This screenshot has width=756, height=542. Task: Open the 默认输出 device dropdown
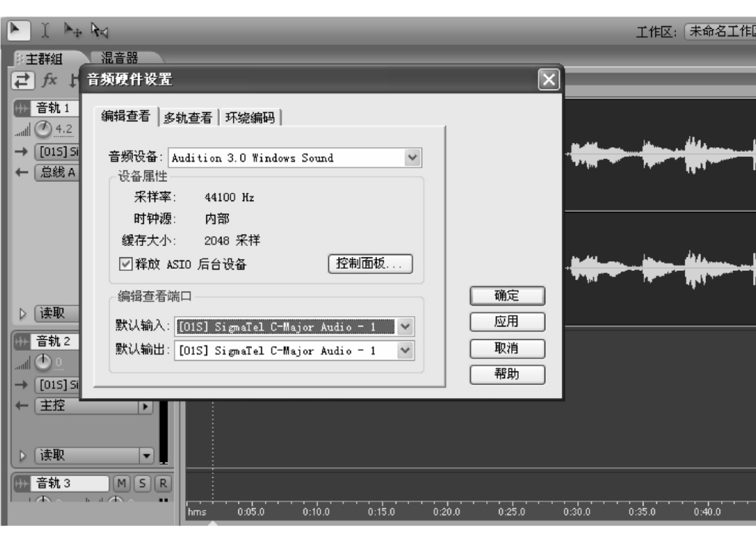(405, 351)
